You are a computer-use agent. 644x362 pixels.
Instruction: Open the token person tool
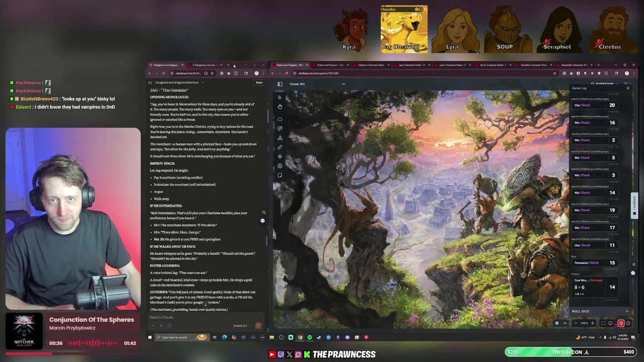tap(280, 166)
